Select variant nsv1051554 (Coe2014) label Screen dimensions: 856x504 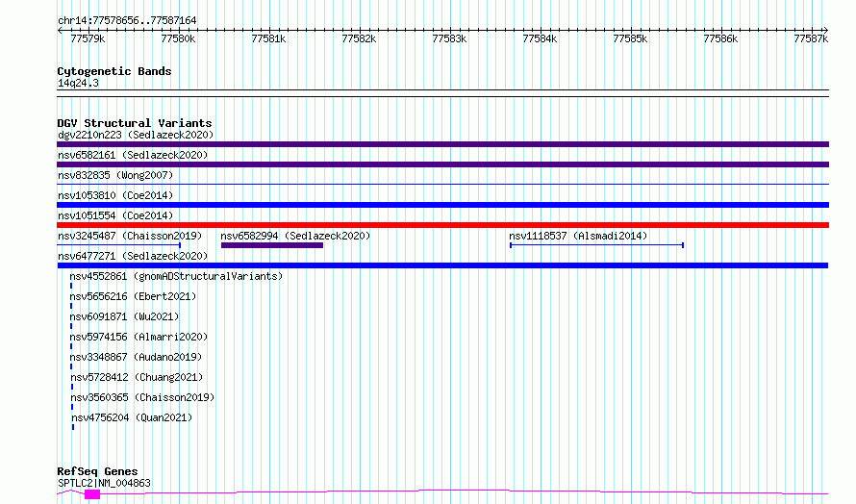click(115, 215)
